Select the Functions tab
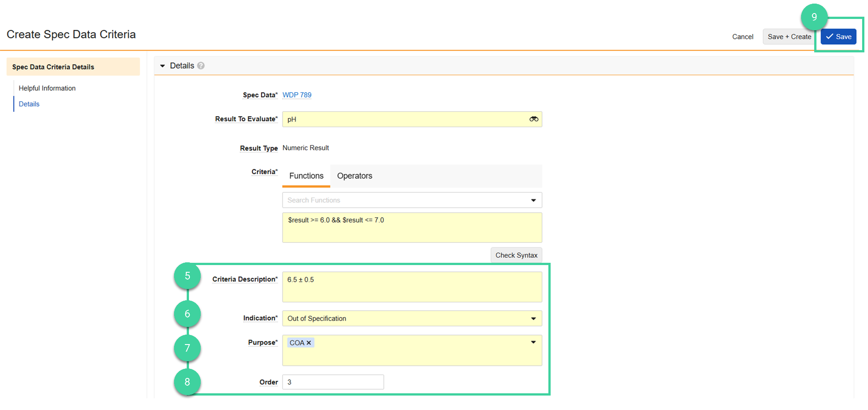This screenshot has width=868, height=410. [306, 176]
